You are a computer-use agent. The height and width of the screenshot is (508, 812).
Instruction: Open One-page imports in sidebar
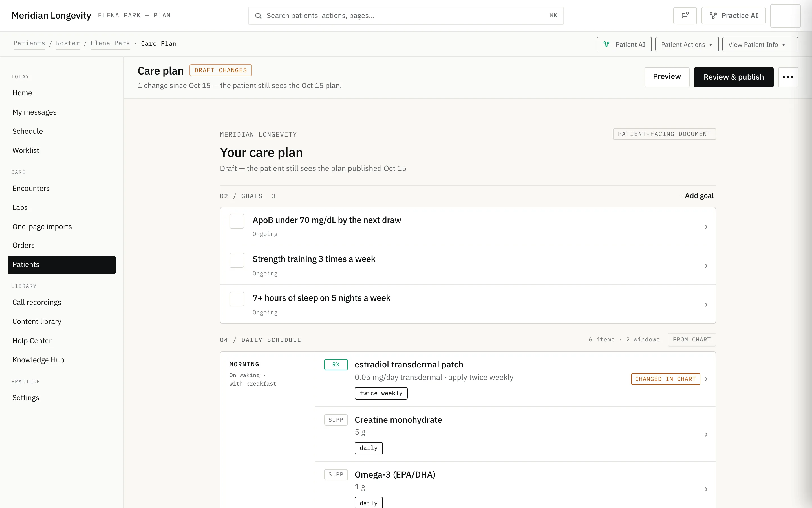pos(62,227)
